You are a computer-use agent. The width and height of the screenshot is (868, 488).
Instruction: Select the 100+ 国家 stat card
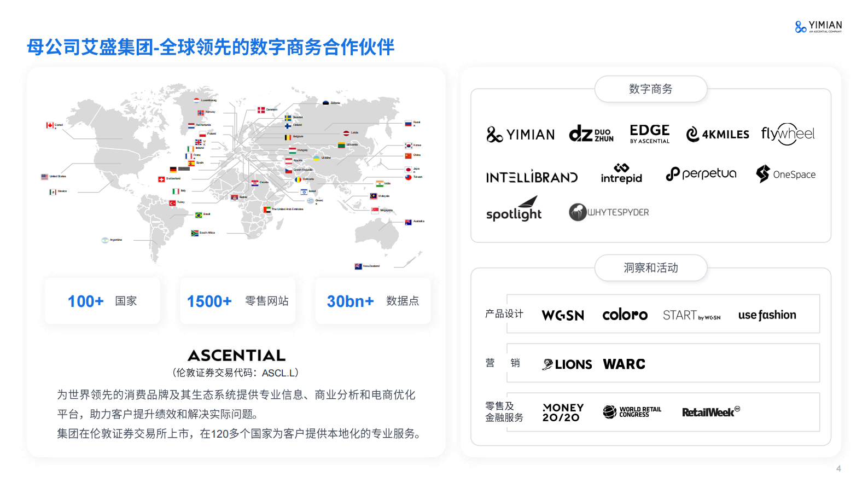point(102,301)
